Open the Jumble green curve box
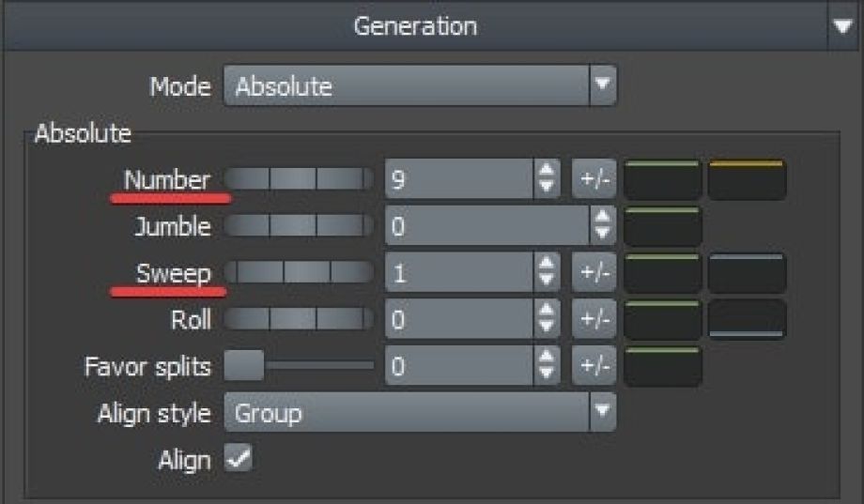 coord(662,226)
